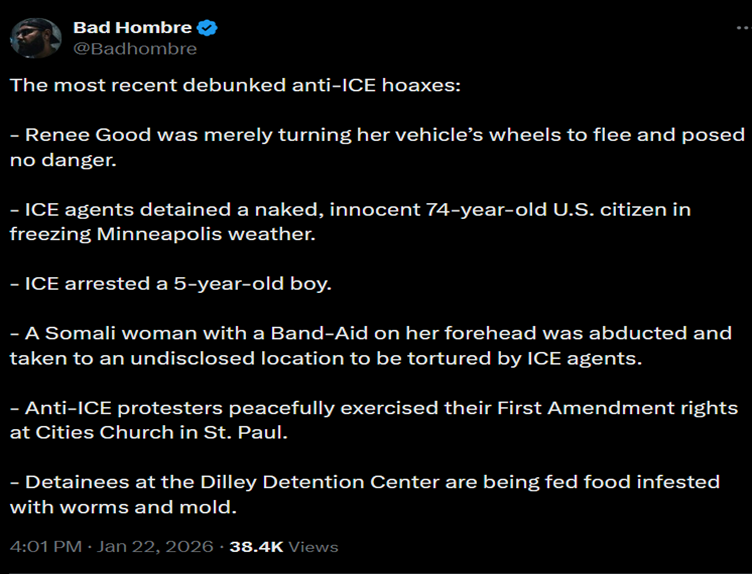
Task: Click the 4:01 PM post time
Action: 42,547
